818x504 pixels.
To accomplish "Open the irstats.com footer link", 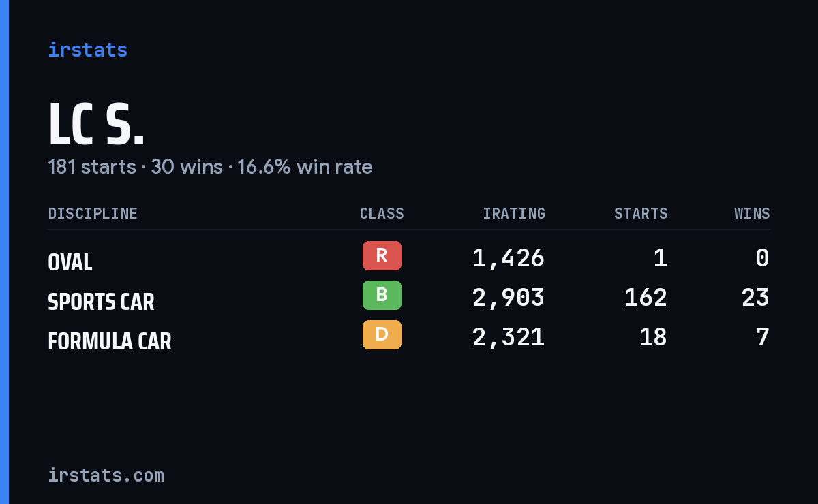I will (x=106, y=475).
